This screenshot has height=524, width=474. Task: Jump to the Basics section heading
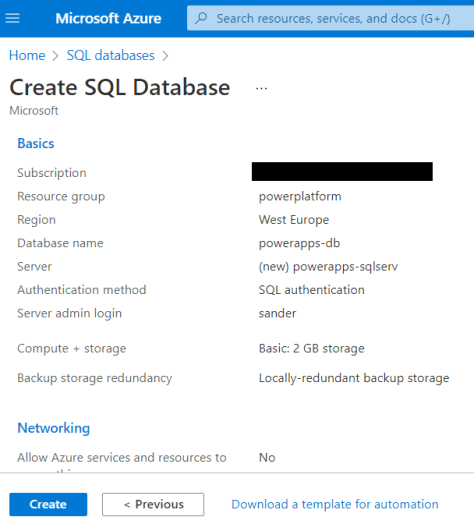tap(36, 143)
